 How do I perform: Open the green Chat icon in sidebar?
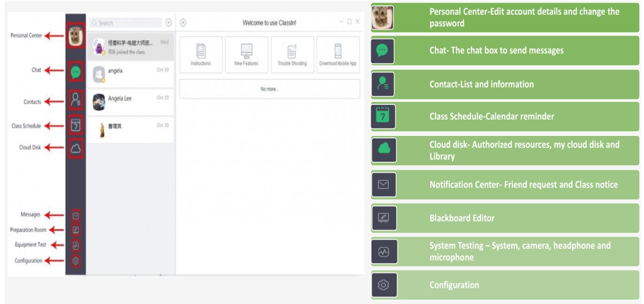click(x=75, y=71)
